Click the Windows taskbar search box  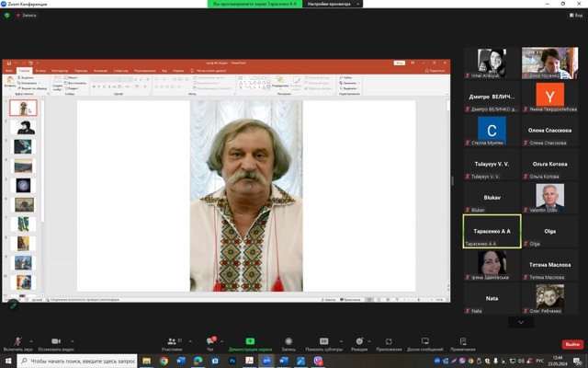click(78, 361)
